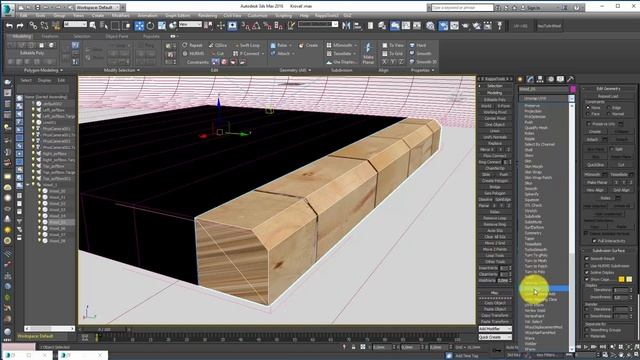Click the search keyword input field
Image resolution: width=640 pixels, height=360 pixels.
(462, 7)
